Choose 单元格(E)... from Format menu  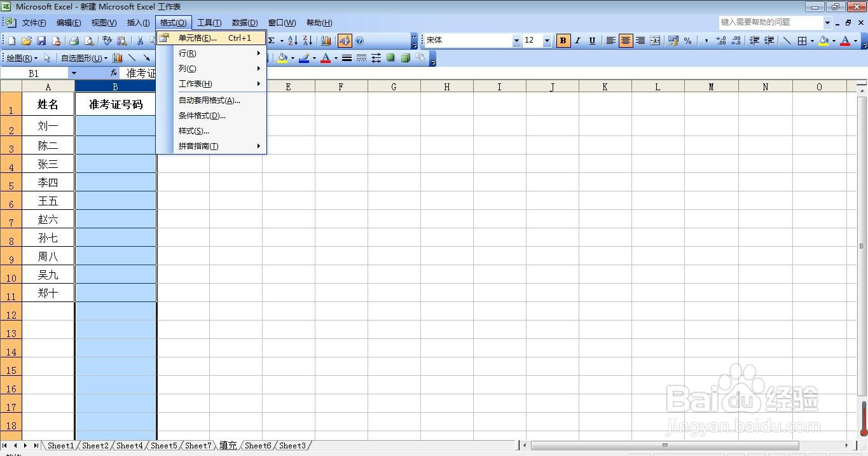[x=211, y=38]
